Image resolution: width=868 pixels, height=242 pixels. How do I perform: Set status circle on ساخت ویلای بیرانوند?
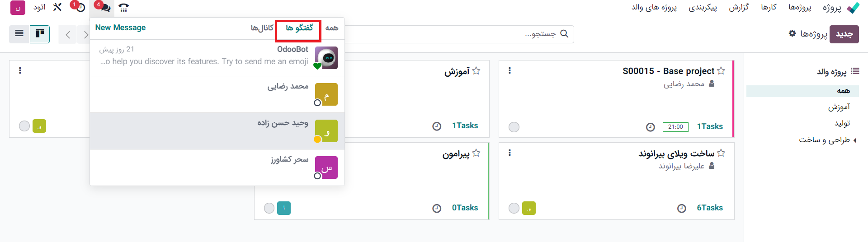514,208
